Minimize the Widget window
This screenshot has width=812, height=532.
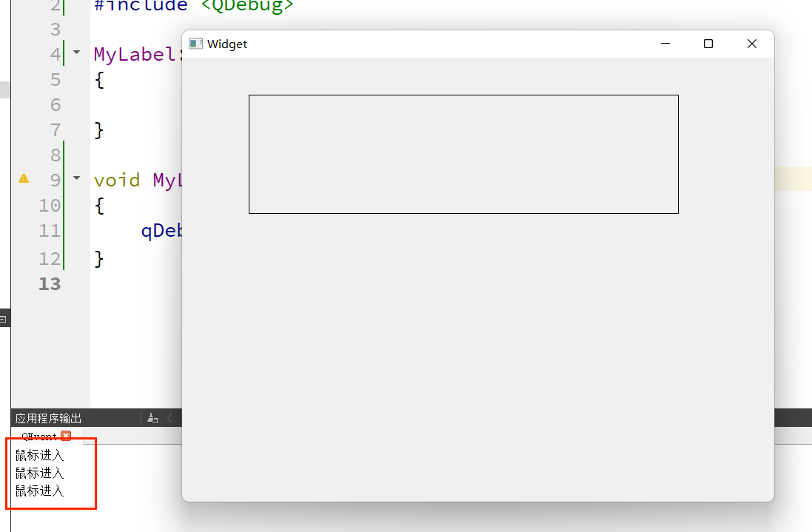tap(665, 44)
